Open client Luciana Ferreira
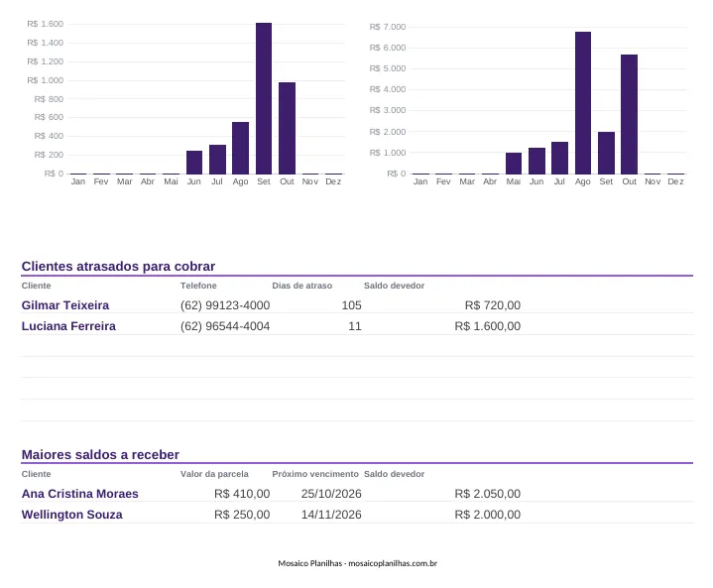 [68, 326]
